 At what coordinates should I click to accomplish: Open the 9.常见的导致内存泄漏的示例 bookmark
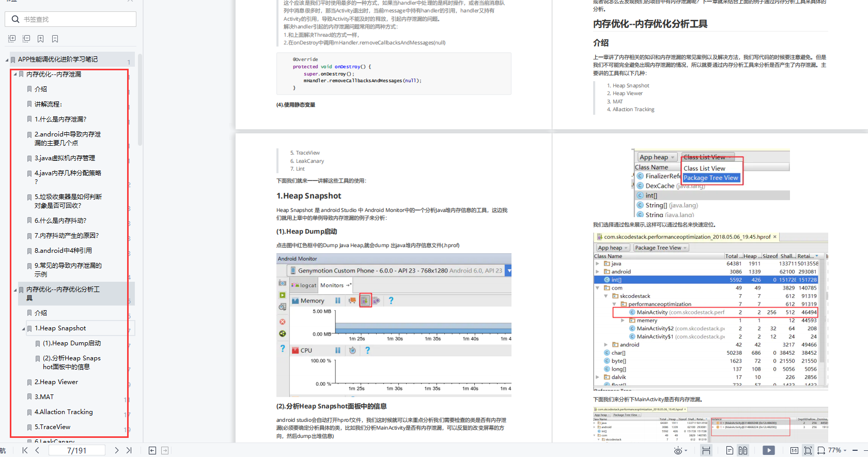pos(68,270)
